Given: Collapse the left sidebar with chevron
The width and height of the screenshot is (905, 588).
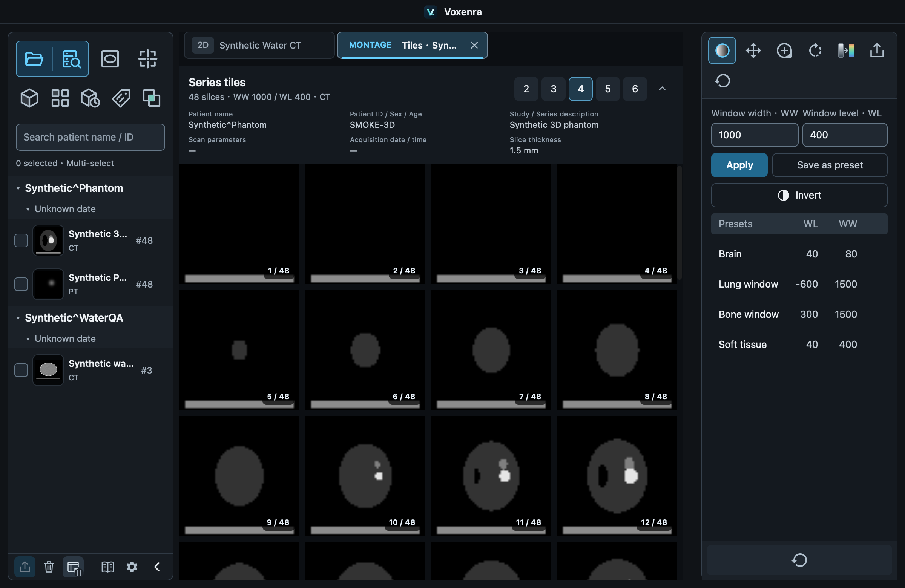Looking at the screenshot, I should click(157, 567).
